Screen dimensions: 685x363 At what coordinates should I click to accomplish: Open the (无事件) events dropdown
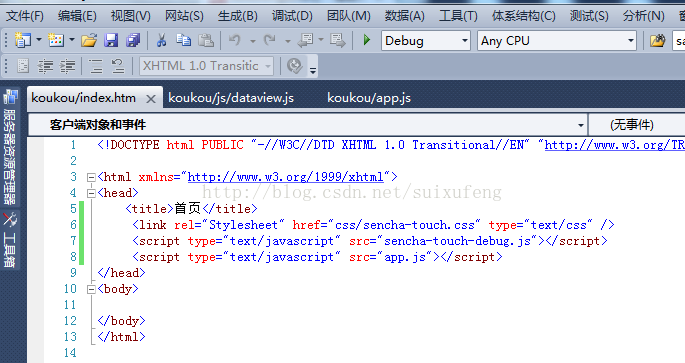pyautogui.click(x=637, y=125)
